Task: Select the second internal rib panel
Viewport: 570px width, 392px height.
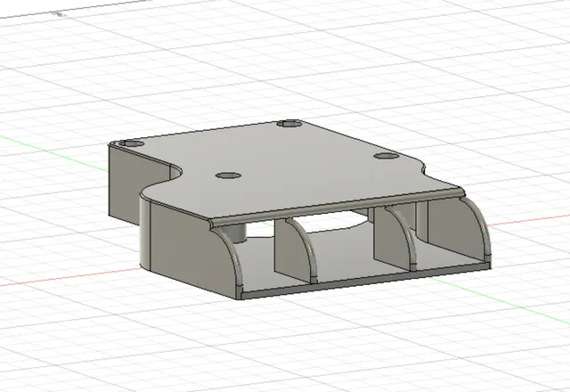Action: coord(393,238)
